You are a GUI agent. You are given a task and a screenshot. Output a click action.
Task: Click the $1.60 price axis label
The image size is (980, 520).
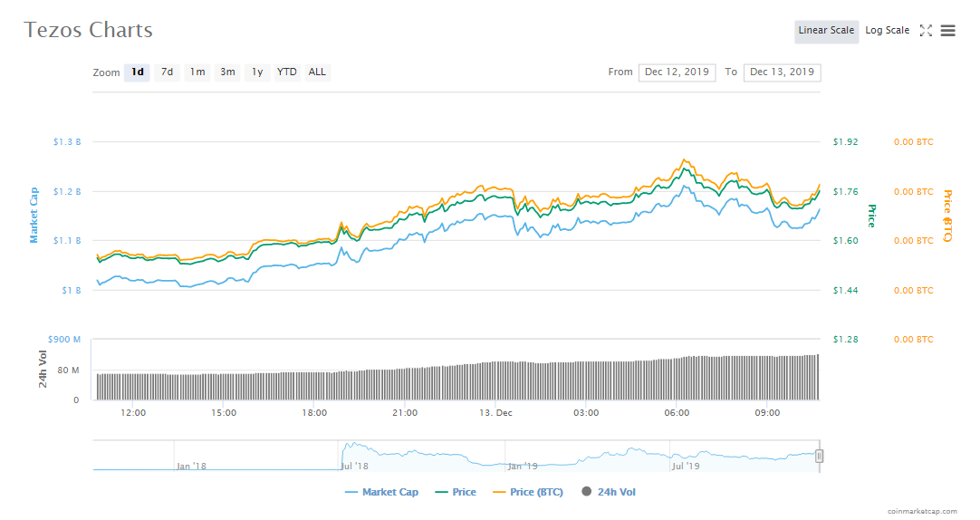[846, 241]
